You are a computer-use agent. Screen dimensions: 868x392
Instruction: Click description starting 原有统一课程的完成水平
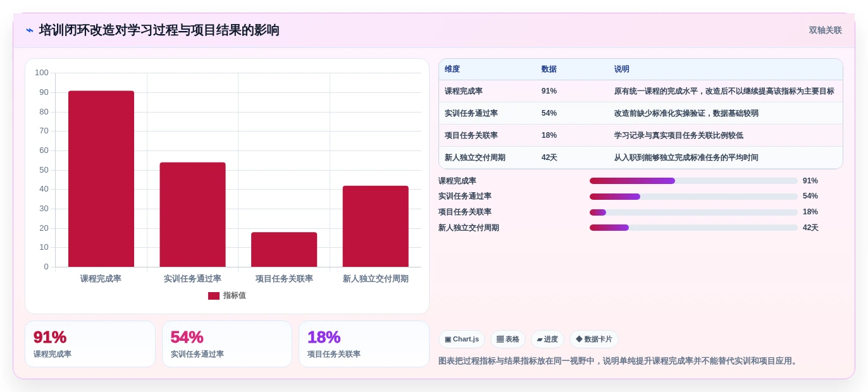coord(724,91)
